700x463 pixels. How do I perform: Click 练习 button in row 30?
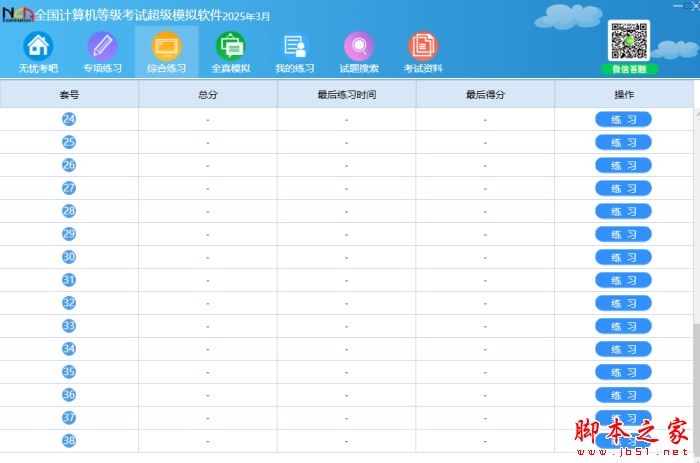[623, 257]
